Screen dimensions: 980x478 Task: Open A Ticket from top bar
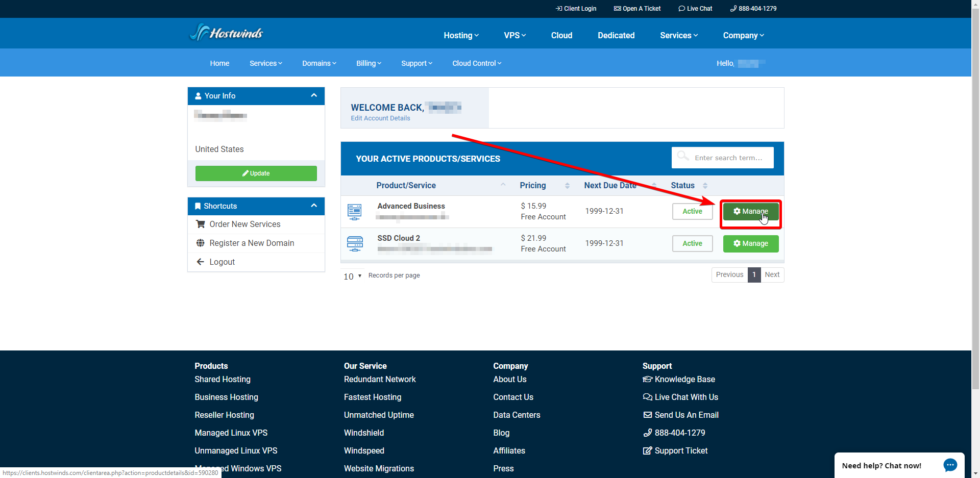[x=637, y=9]
